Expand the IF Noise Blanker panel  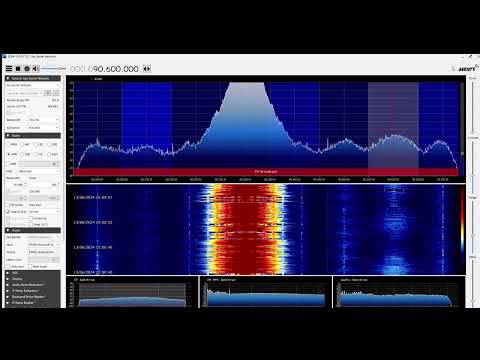pyautogui.click(x=33, y=303)
